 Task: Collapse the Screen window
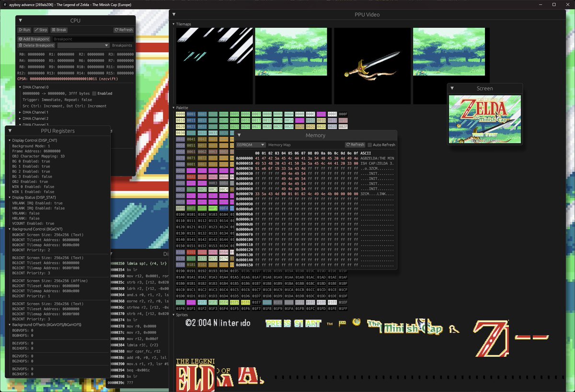tap(452, 89)
